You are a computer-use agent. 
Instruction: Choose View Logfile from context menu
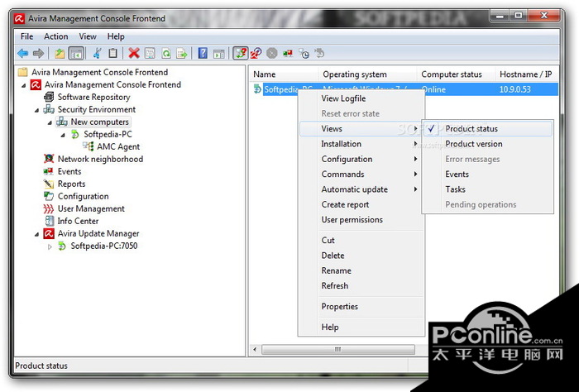point(361,98)
